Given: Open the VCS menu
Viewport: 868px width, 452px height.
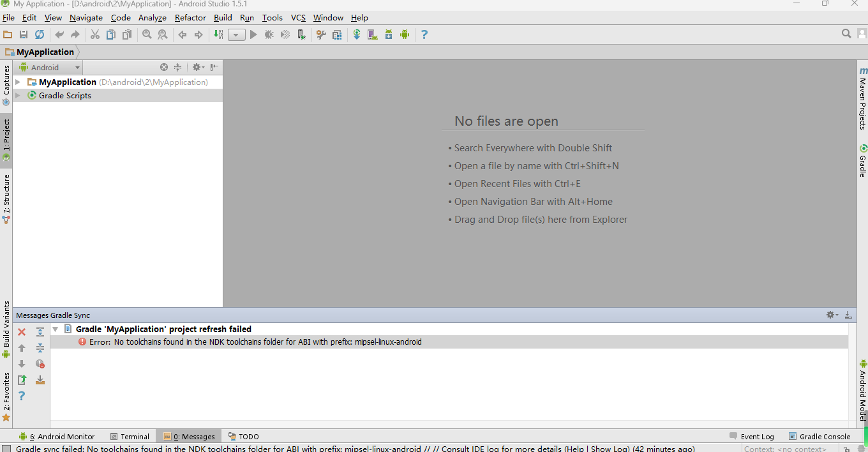Looking at the screenshot, I should point(298,18).
